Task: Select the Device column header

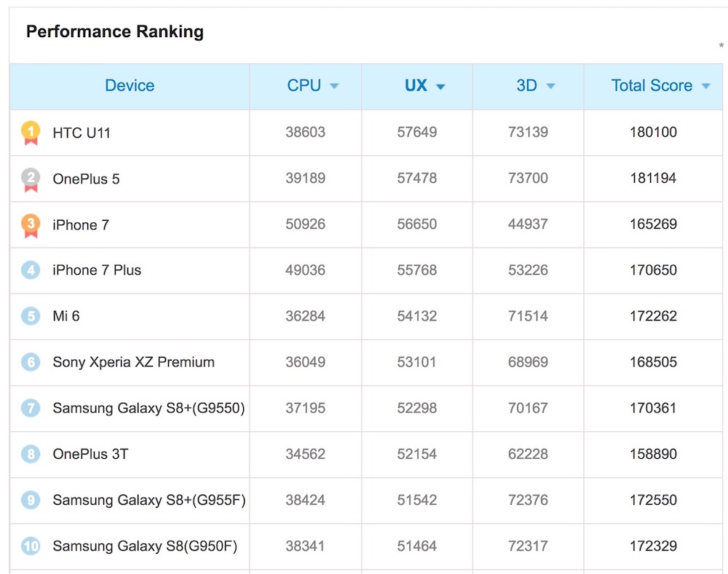Action: (x=130, y=86)
